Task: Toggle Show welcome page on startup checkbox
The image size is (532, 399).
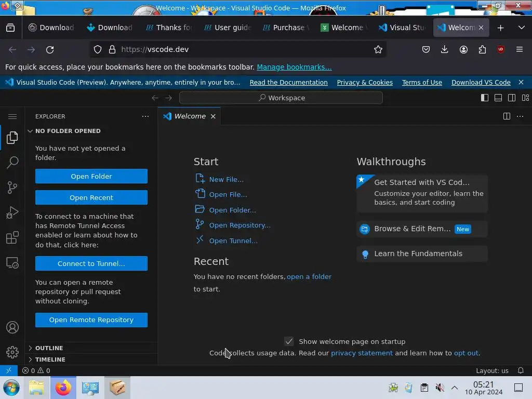Action: pyautogui.click(x=289, y=341)
